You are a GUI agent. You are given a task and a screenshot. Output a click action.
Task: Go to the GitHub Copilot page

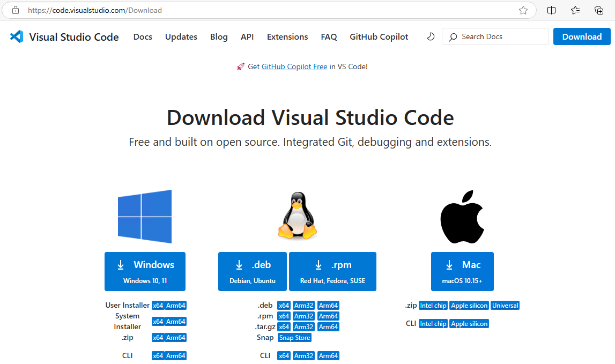[x=379, y=37]
